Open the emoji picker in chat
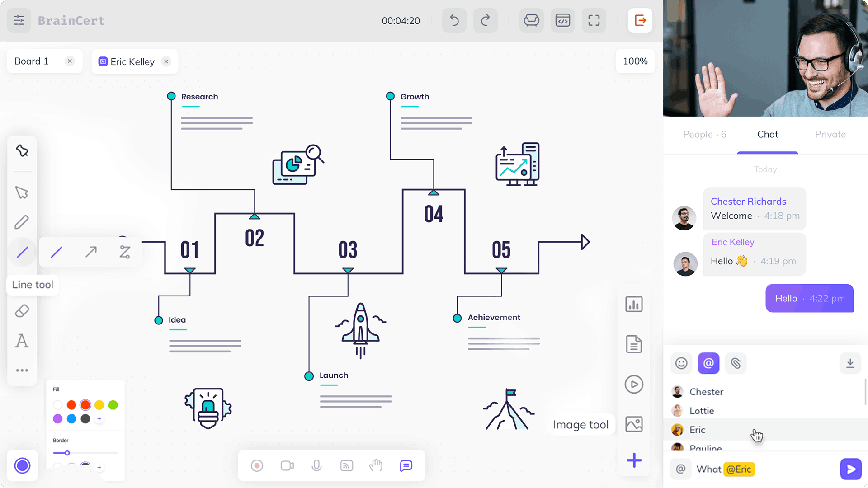Screen dimensions: 868x488 (x=681, y=363)
